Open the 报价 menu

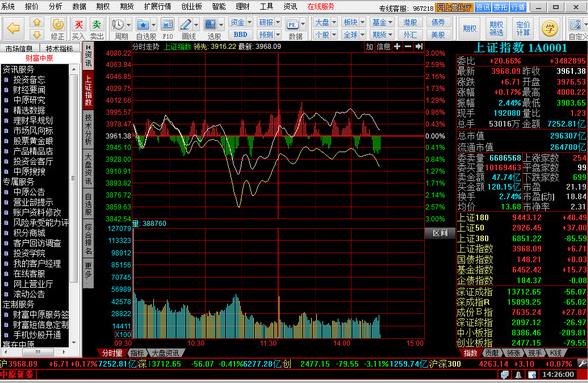click(x=32, y=6)
